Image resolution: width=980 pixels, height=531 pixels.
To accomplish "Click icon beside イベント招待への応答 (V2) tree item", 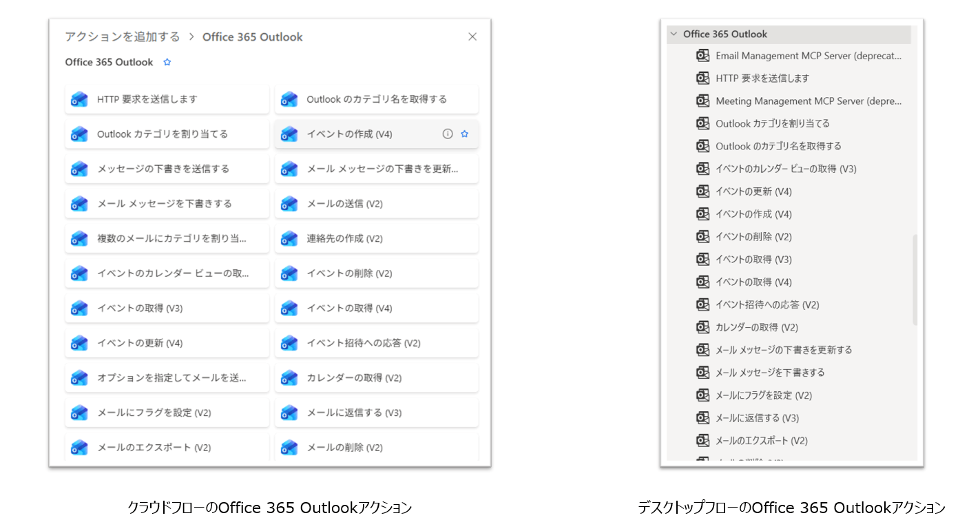I will click(702, 304).
